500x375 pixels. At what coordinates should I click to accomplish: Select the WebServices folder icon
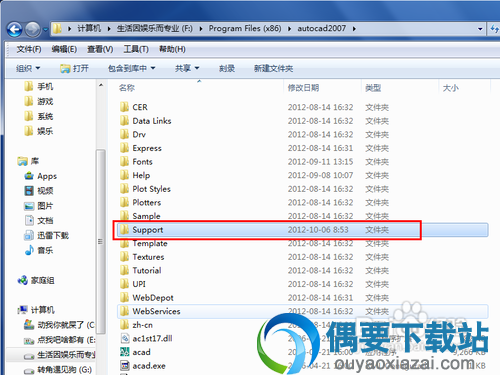(x=124, y=311)
